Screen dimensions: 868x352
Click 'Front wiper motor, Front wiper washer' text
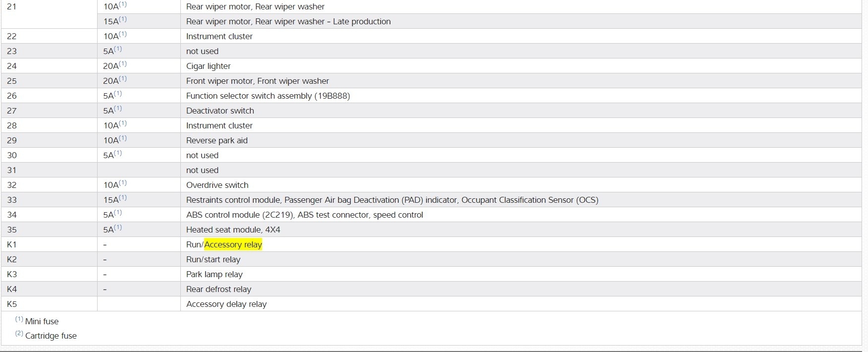[x=257, y=81]
